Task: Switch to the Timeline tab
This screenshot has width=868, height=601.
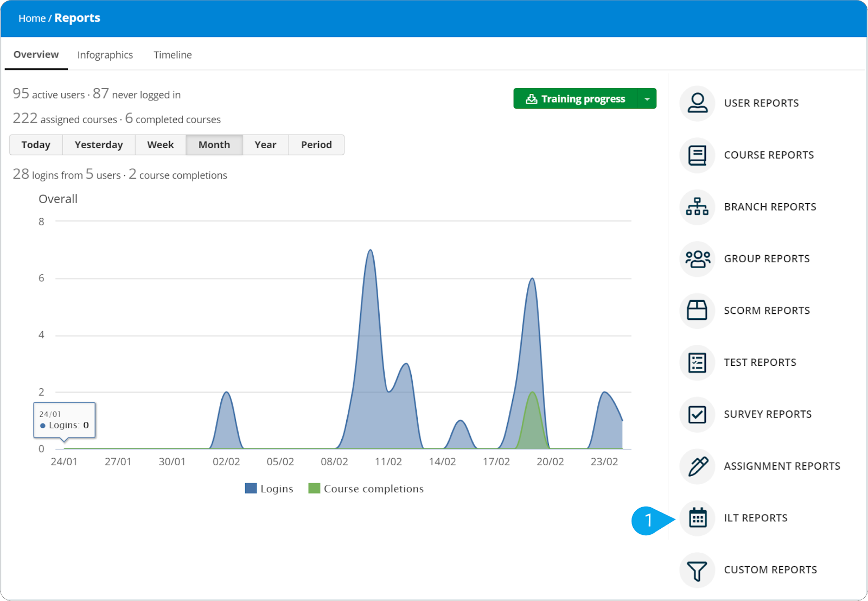Action: [173, 55]
